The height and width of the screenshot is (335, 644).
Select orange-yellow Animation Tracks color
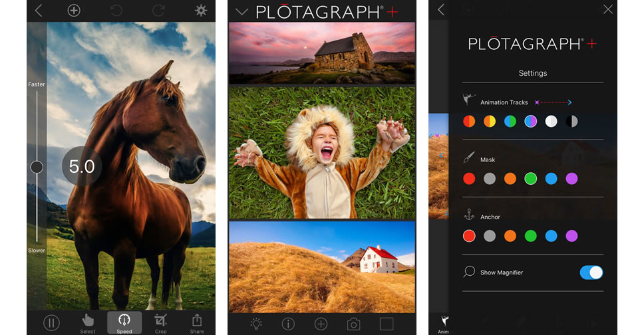[x=490, y=121]
